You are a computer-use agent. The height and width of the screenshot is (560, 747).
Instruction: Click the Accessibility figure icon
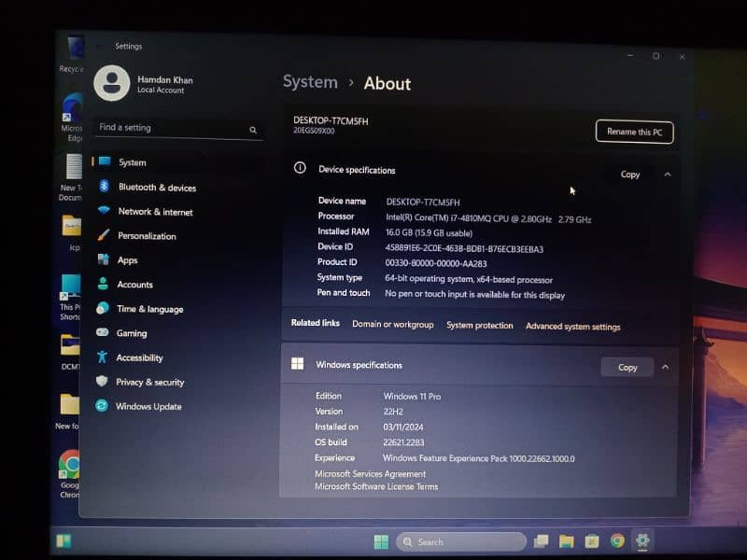[102, 357]
